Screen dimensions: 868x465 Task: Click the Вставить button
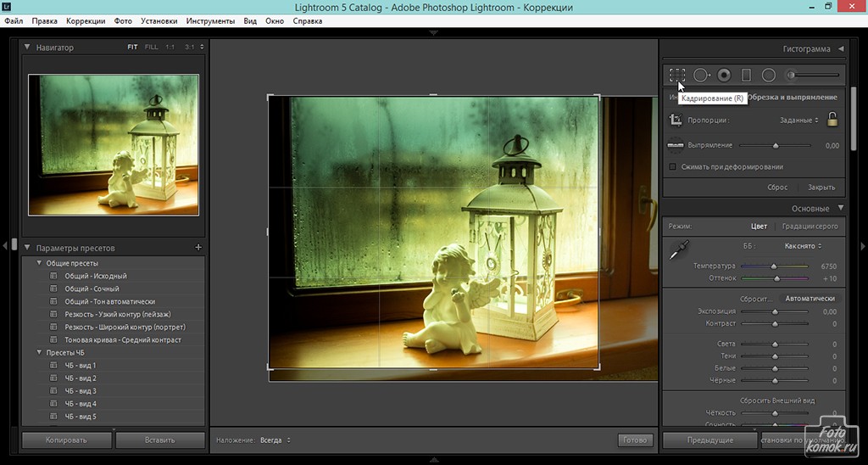click(160, 440)
